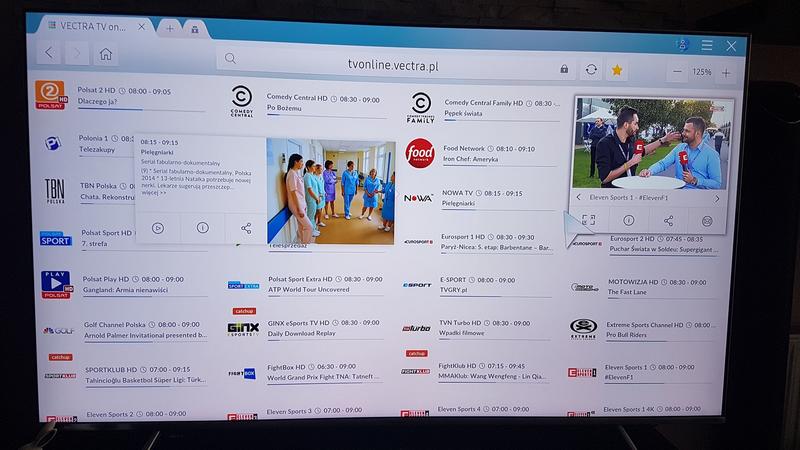Switch player to next channel arrow
Screen dimensions: 800x450
717,198
